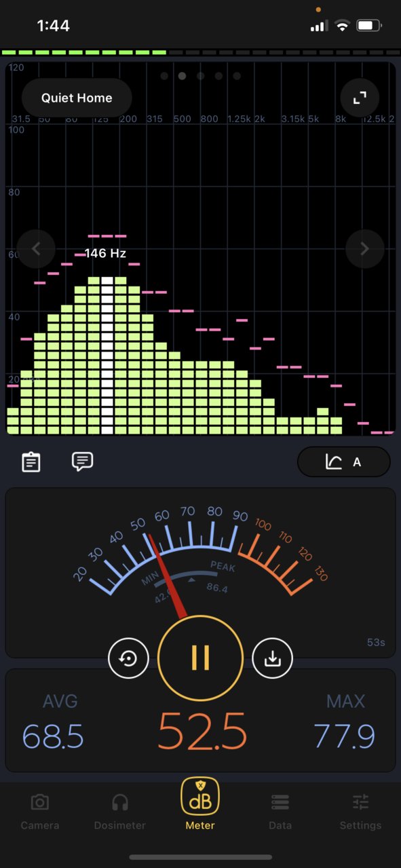Open the Camera tab
Screen dimensions: 401x868
point(40,812)
